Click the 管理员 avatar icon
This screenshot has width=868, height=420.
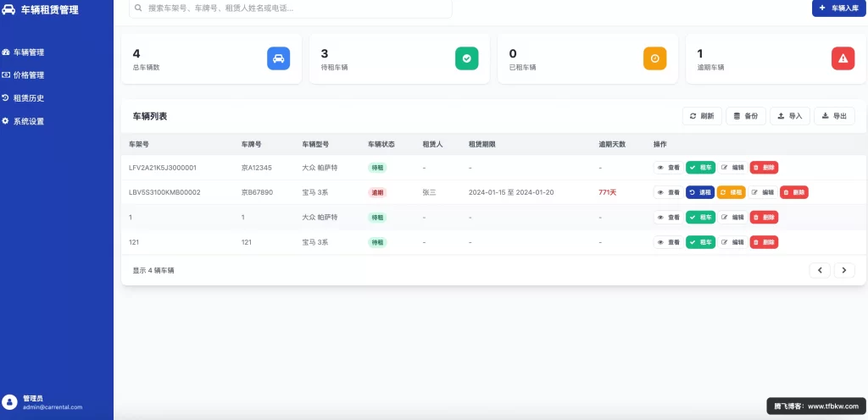tap(10, 402)
